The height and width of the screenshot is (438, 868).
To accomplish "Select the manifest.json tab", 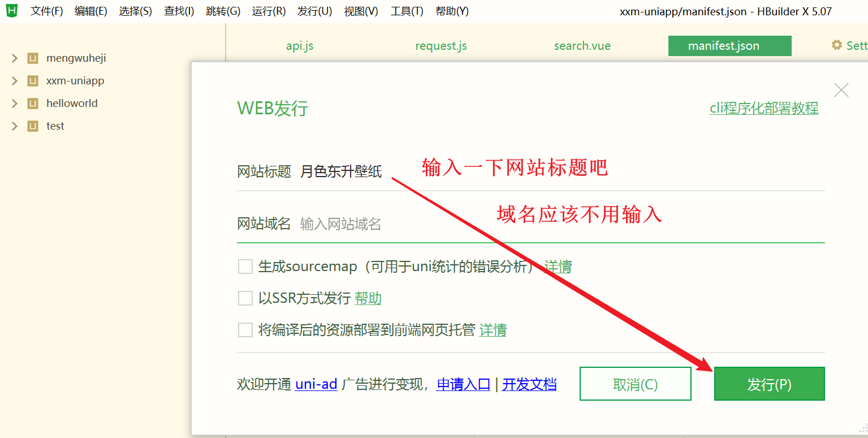I will pos(729,46).
